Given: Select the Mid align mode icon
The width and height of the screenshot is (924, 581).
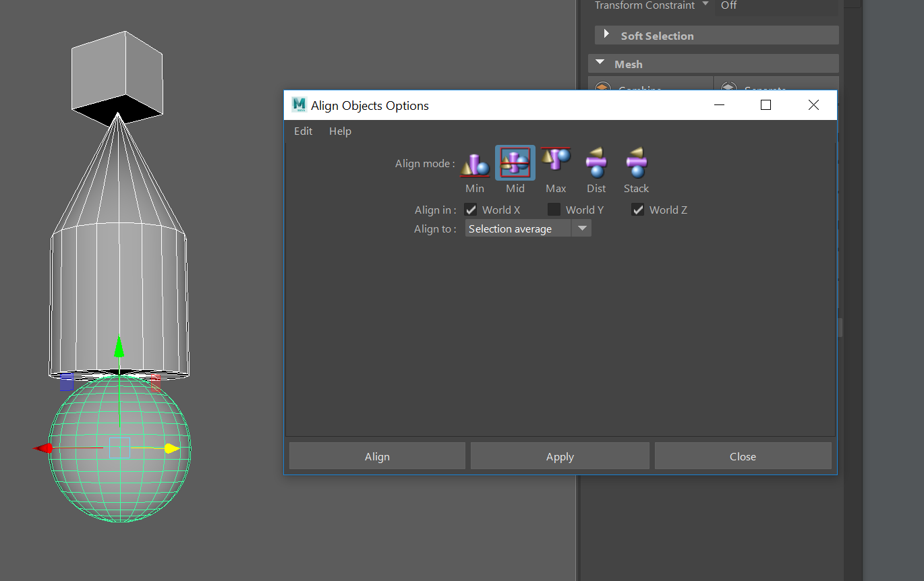Looking at the screenshot, I should point(515,163).
